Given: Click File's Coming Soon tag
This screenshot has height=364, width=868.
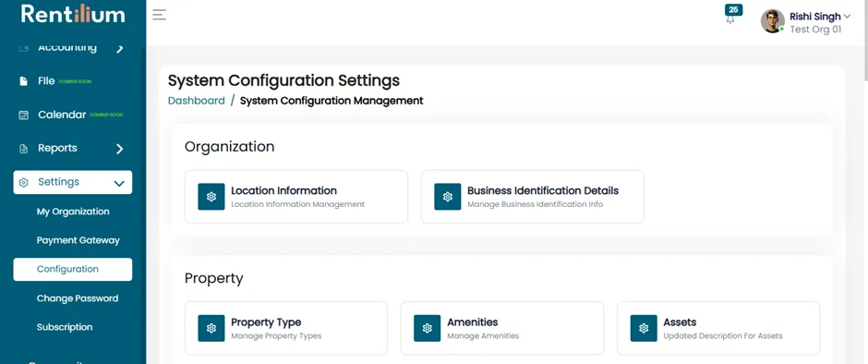Looking at the screenshot, I should tap(75, 82).
